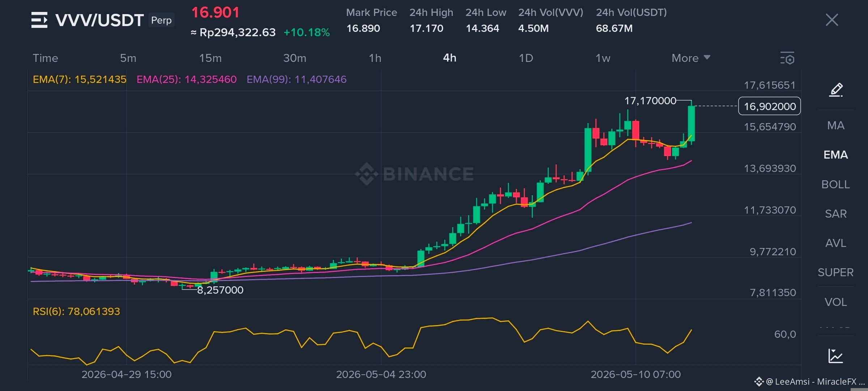The image size is (868, 391).
Task: Click the 24h Low value 14.364
Action: click(x=482, y=28)
